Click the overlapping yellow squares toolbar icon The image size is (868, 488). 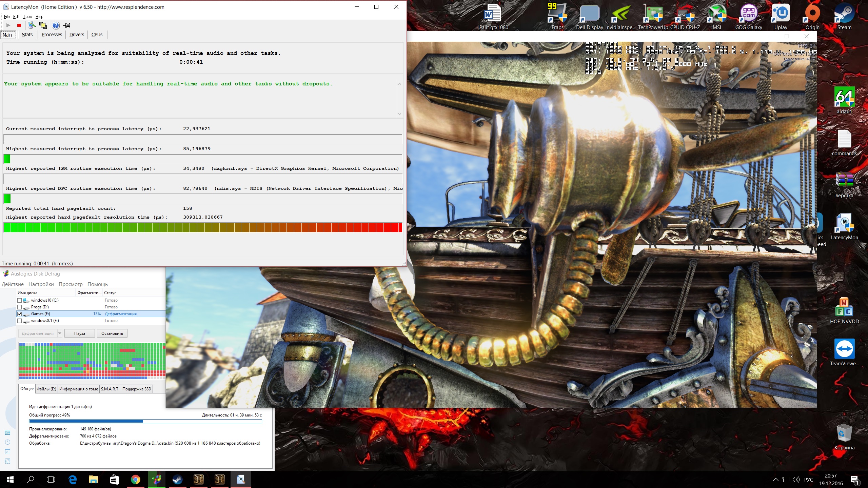tap(43, 25)
